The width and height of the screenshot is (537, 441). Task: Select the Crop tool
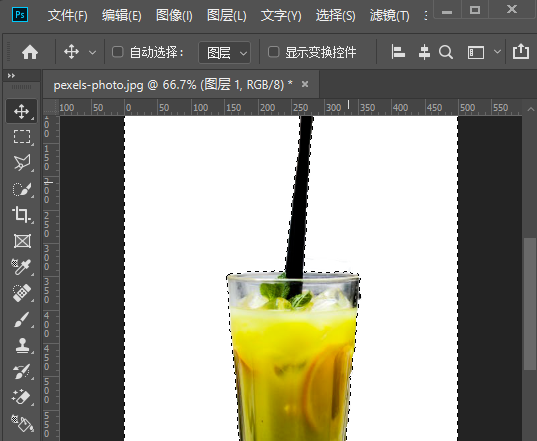(22, 215)
